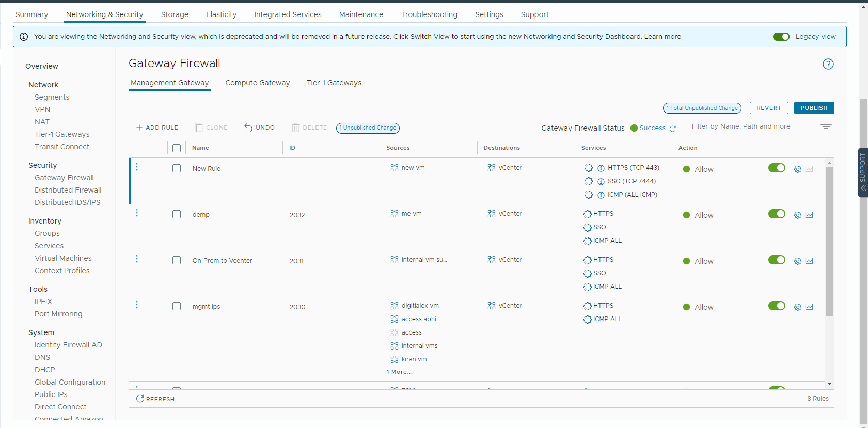Follow the Learn more link in banner
The width and height of the screenshot is (868, 428).
[x=662, y=37]
